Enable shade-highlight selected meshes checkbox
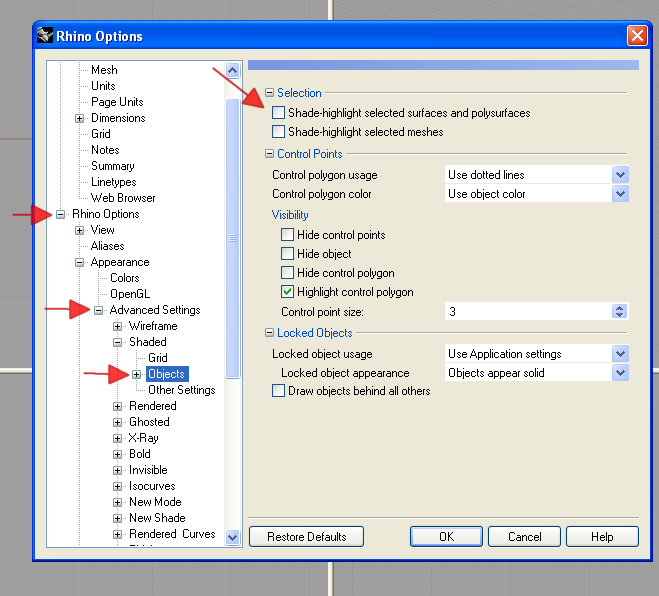This screenshot has height=596, width=659. pyautogui.click(x=278, y=132)
